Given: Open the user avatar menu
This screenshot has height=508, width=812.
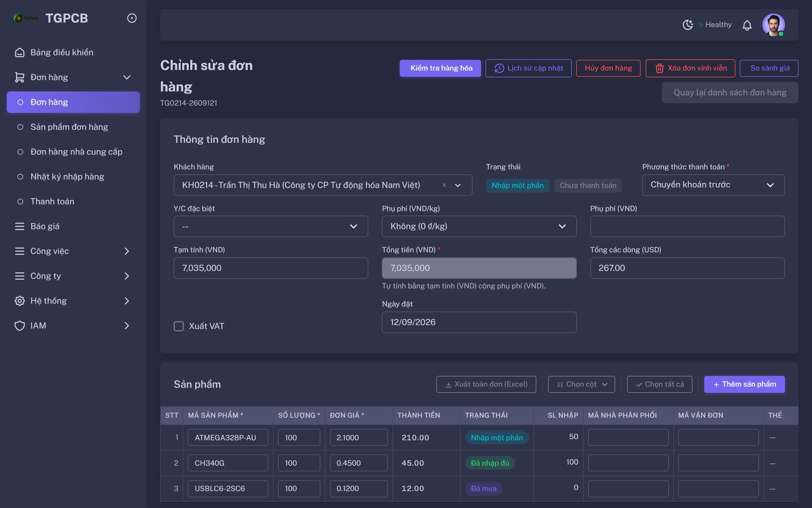Looking at the screenshot, I should (x=773, y=25).
